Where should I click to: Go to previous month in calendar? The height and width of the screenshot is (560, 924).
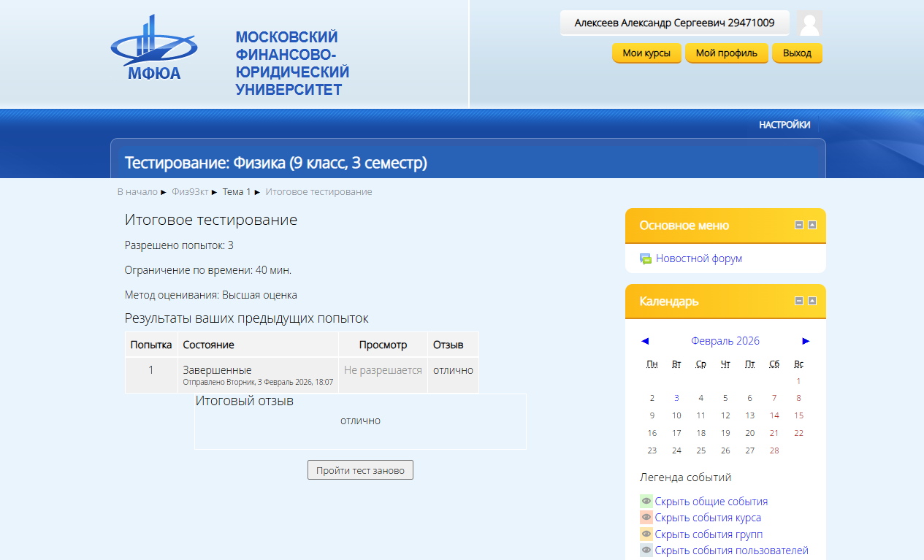pos(645,341)
